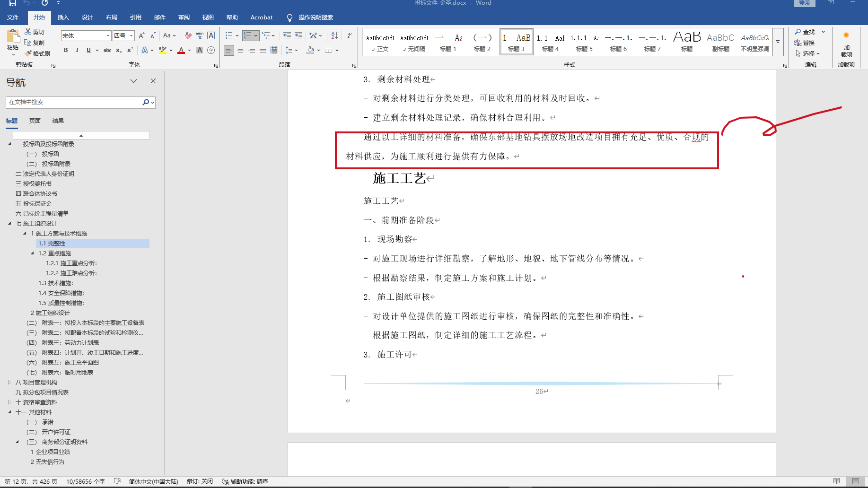Click the 查找 (Find) button

click(805, 32)
